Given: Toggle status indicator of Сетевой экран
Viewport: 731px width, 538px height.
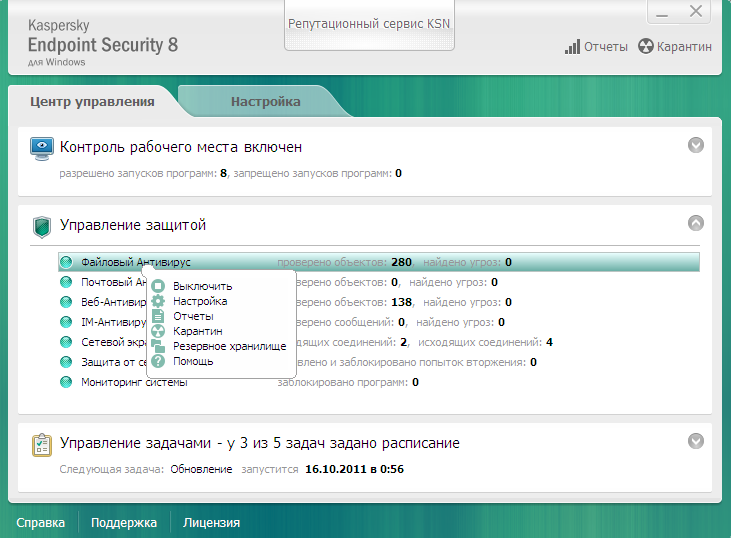Looking at the screenshot, I should (66, 342).
